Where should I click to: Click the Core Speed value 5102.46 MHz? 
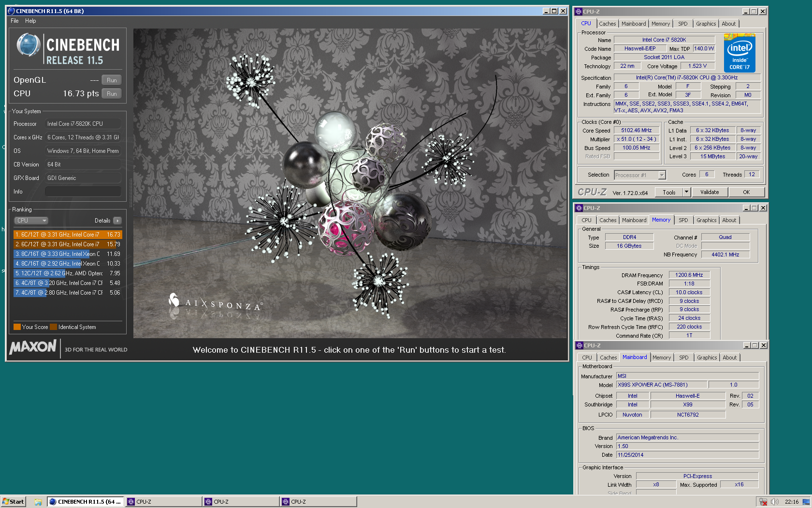point(637,131)
